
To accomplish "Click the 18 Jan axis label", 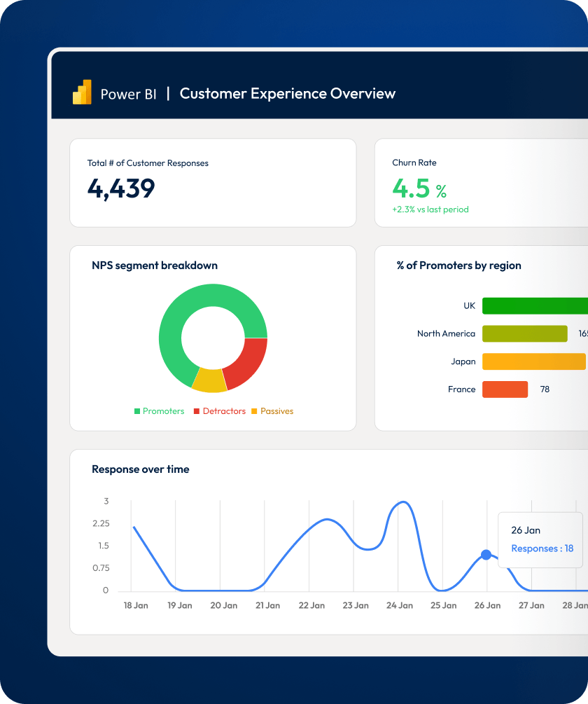I will (x=135, y=606).
